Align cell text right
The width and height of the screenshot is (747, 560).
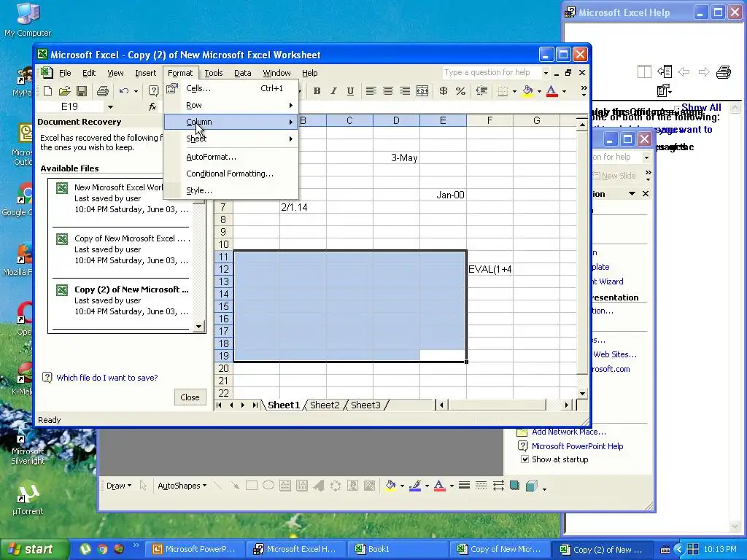(x=404, y=91)
